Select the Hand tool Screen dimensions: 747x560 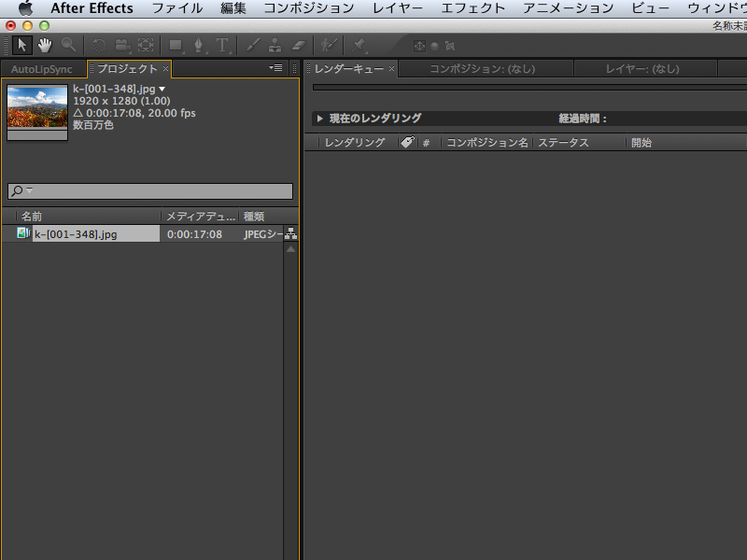point(45,45)
